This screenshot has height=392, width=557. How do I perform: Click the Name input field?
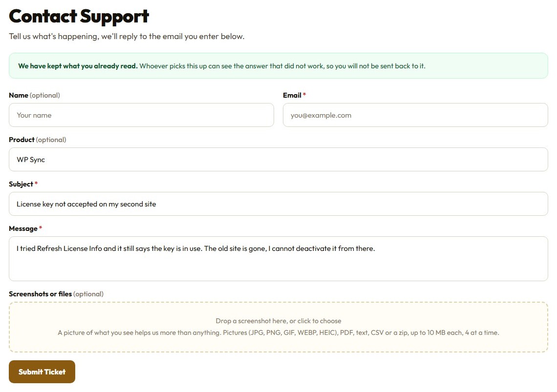click(141, 115)
